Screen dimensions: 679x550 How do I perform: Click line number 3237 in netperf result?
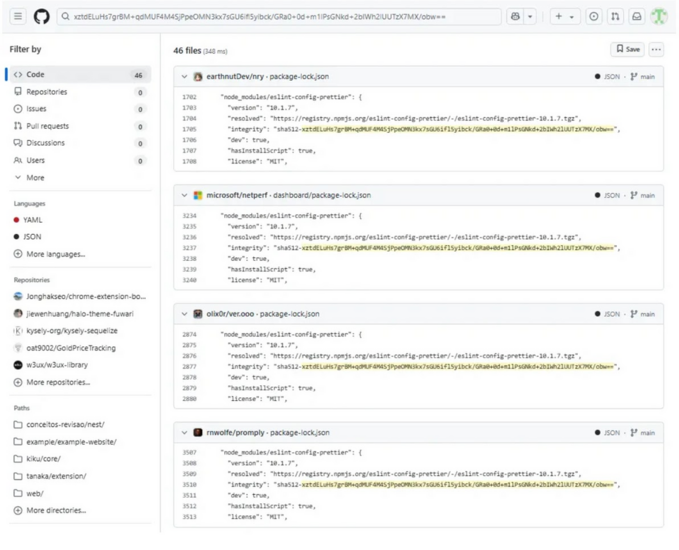point(189,248)
